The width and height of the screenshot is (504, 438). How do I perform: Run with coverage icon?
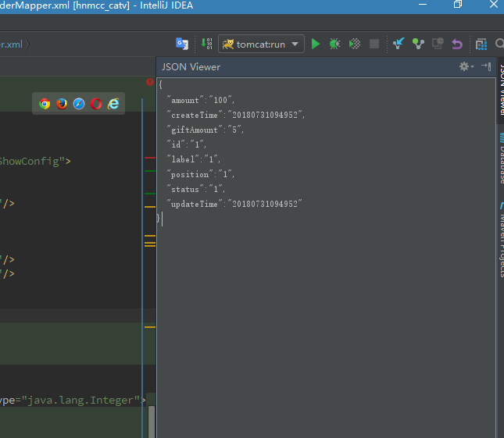point(355,44)
